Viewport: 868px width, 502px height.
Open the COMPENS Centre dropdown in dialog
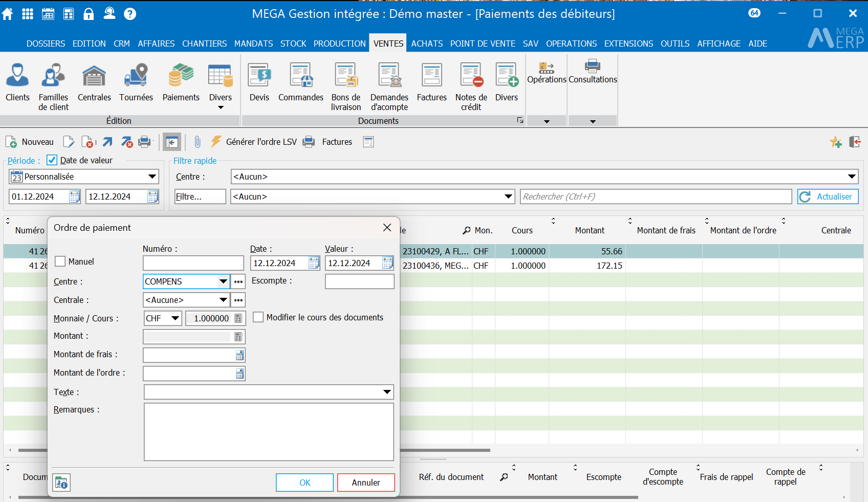223,281
